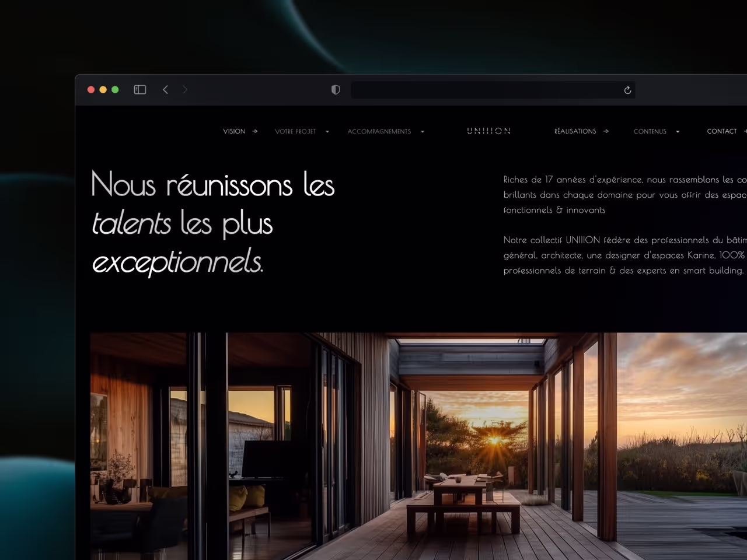This screenshot has width=747, height=560.
Task: Click the paragraph starting 'Notre collectif UNIIION'
Action: pyautogui.click(x=625, y=255)
